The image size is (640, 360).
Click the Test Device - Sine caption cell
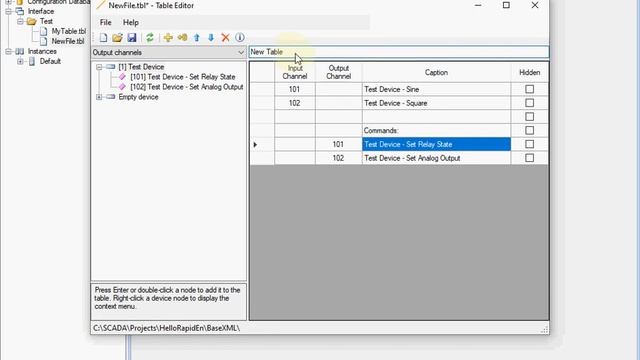click(436, 89)
